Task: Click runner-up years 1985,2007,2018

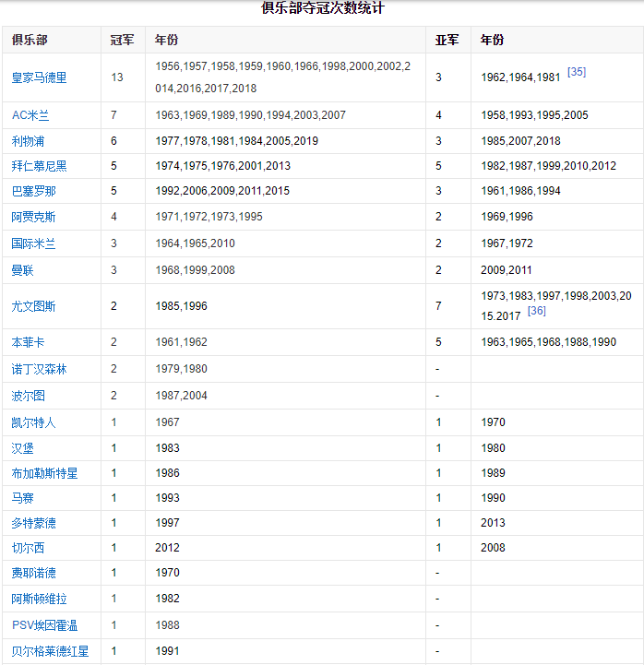Action: tap(521, 141)
